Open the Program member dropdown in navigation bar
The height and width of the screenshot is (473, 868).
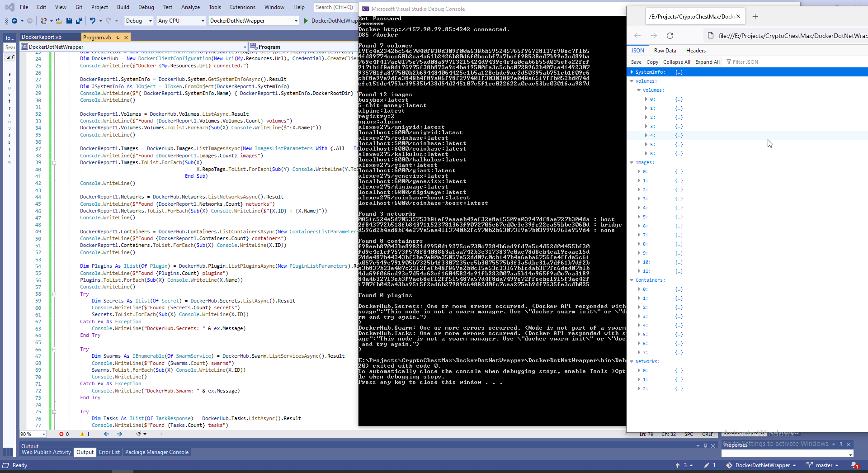303,47
